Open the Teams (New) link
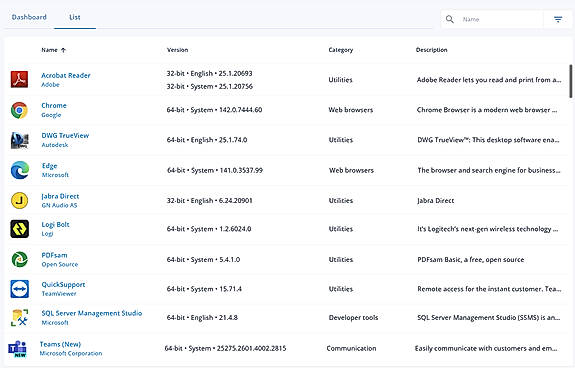The height and width of the screenshot is (368, 575). pyautogui.click(x=60, y=344)
